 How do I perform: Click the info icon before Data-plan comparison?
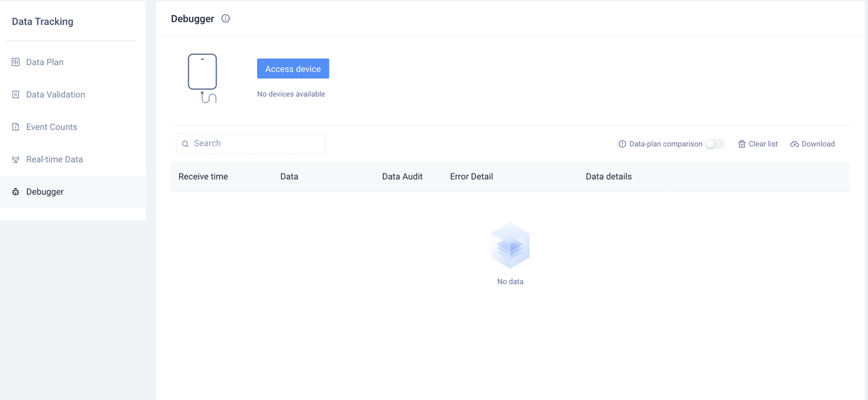click(x=622, y=144)
